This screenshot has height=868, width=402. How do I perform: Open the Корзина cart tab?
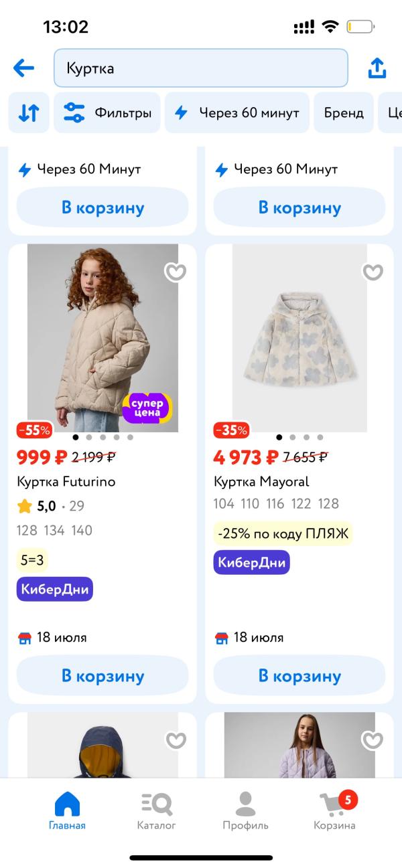pyautogui.click(x=334, y=810)
